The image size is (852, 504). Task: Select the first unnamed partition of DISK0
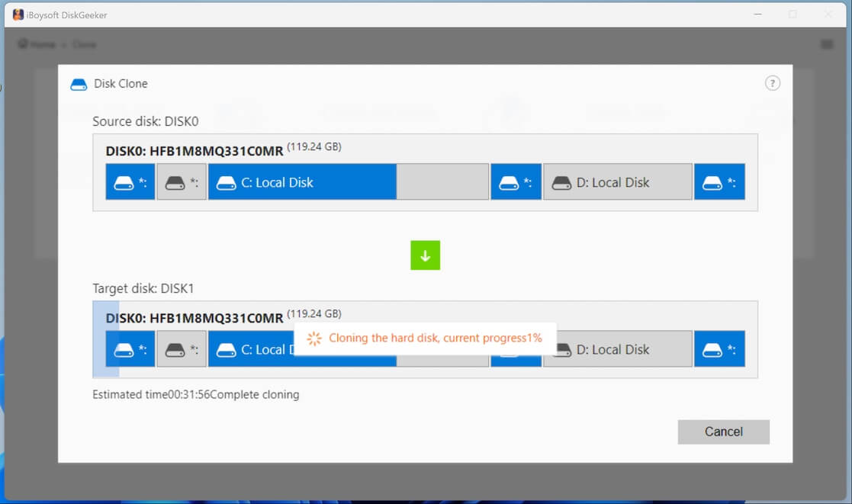(x=130, y=181)
